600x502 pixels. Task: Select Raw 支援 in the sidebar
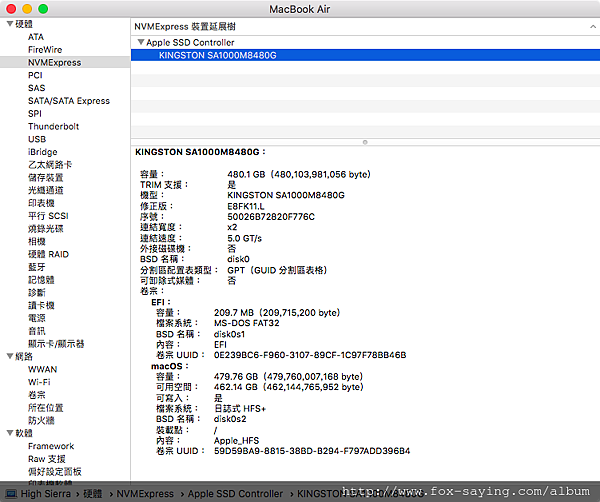click(x=47, y=459)
